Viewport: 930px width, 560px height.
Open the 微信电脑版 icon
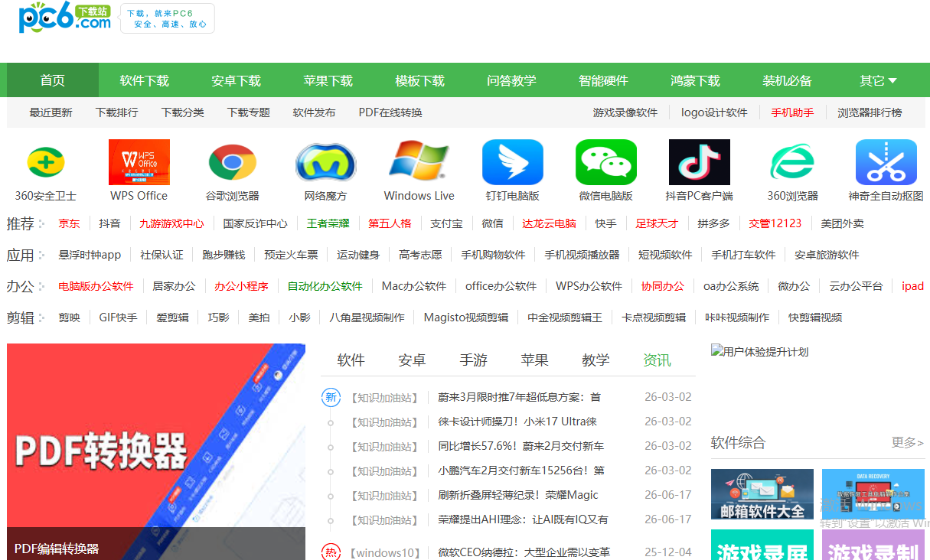(x=606, y=162)
